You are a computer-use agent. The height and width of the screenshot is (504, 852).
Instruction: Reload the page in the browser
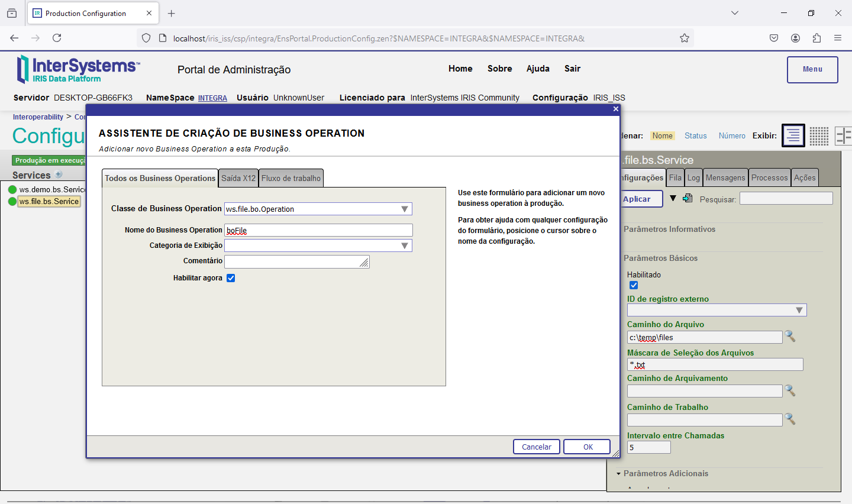(x=57, y=38)
